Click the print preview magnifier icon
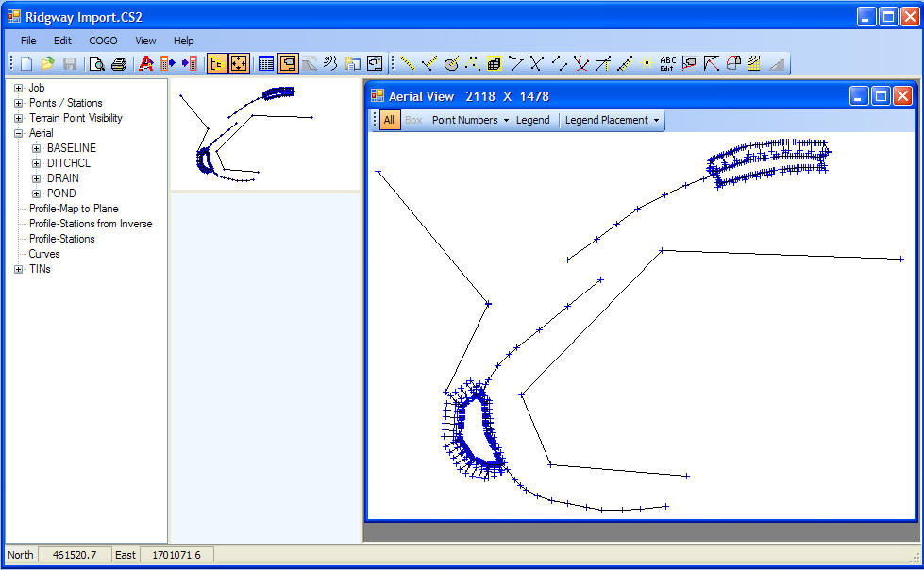Image resolution: width=924 pixels, height=570 pixels. tap(96, 63)
